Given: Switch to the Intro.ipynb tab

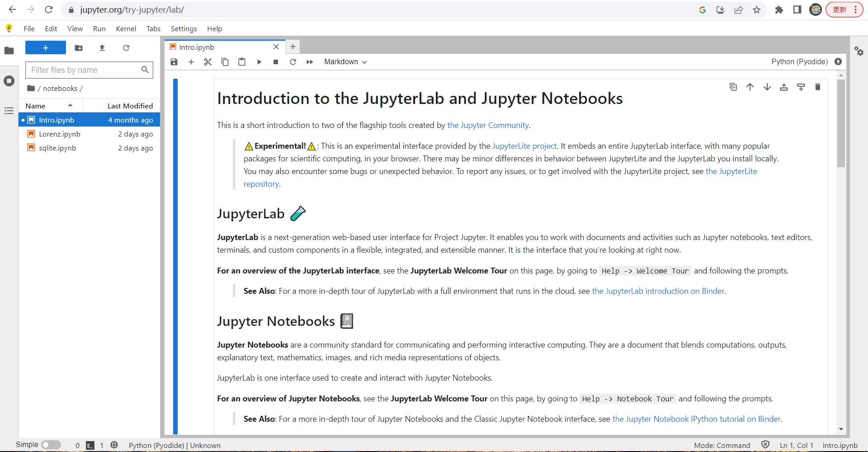Looking at the screenshot, I should [196, 47].
